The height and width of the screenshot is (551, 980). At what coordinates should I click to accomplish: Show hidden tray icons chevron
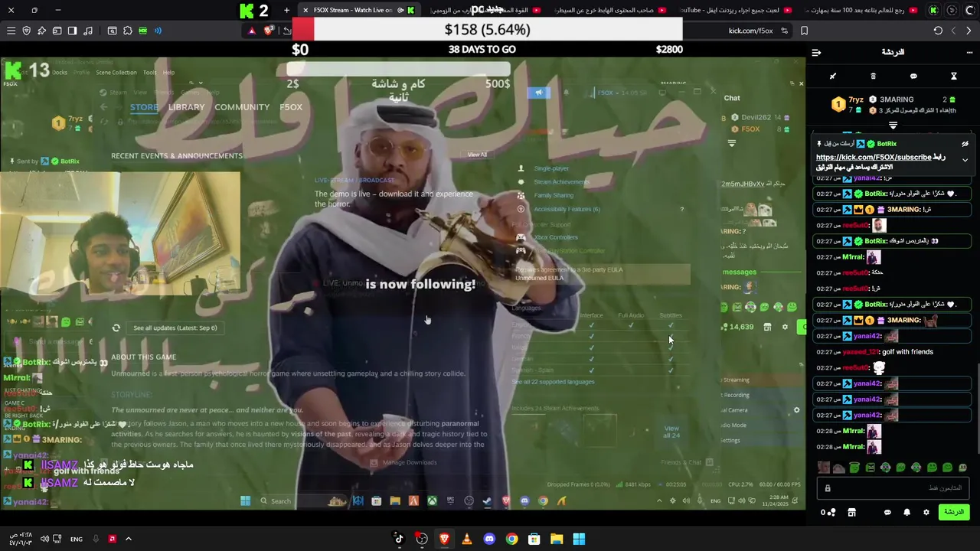click(x=128, y=539)
